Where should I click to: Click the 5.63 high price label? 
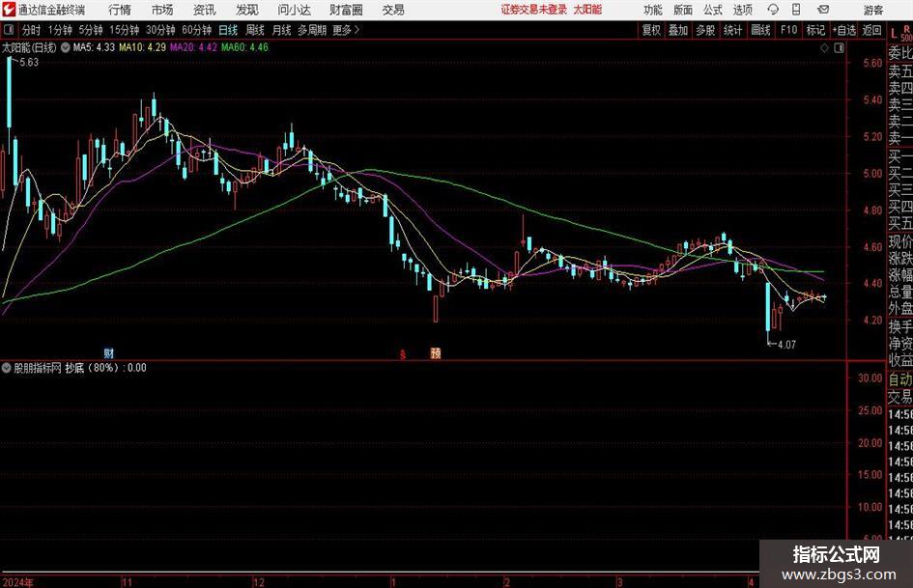click(29, 63)
